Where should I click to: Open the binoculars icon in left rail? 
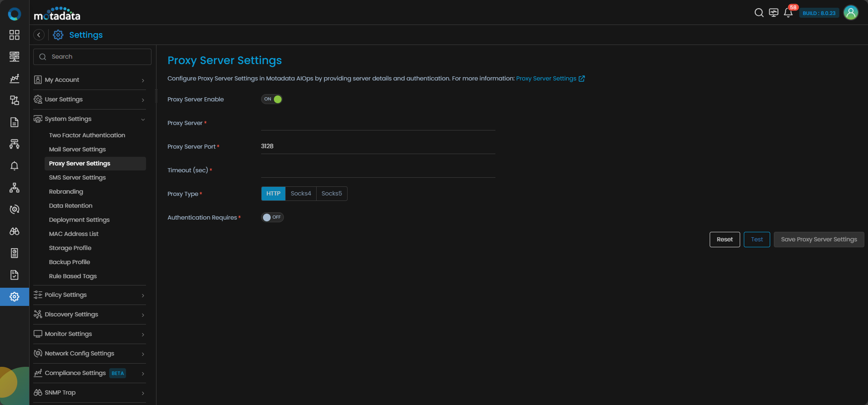tap(15, 231)
